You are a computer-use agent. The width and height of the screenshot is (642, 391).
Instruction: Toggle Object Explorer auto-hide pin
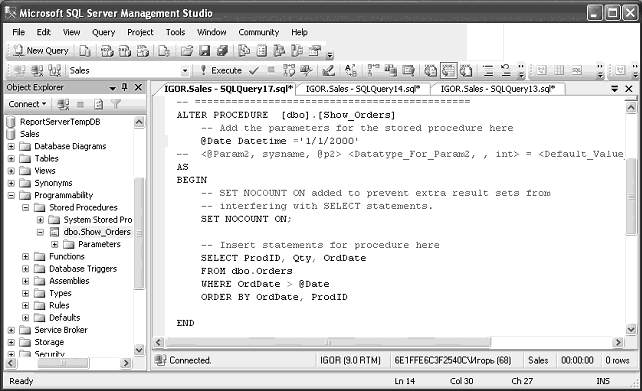coord(124,87)
